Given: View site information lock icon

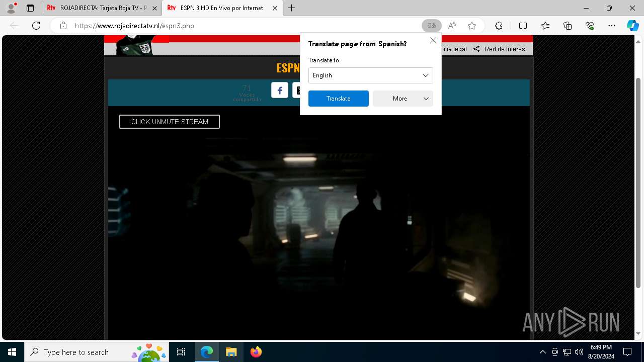Looking at the screenshot, I should point(63,26).
